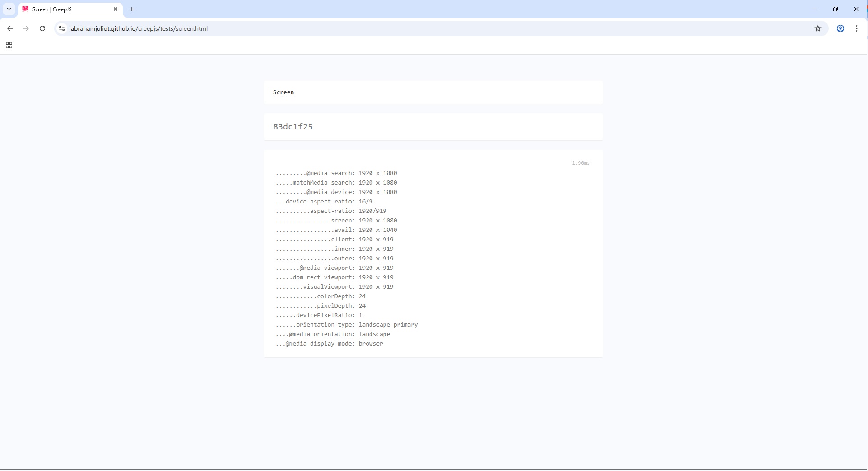Click the aspect-ratio 1920/919 row

point(331,211)
